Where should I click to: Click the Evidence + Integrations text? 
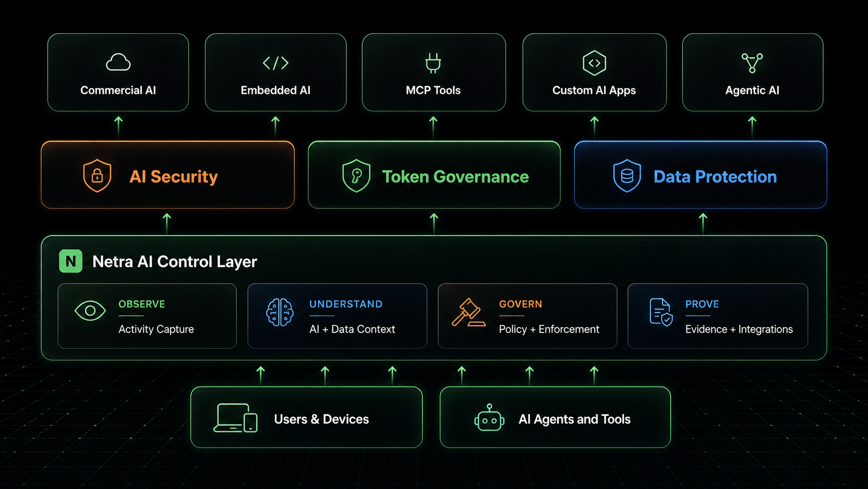point(739,329)
